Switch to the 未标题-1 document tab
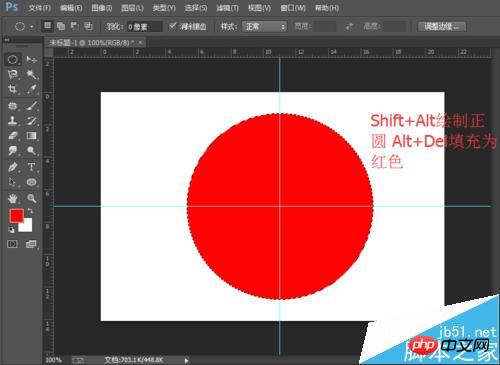 (92, 43)
